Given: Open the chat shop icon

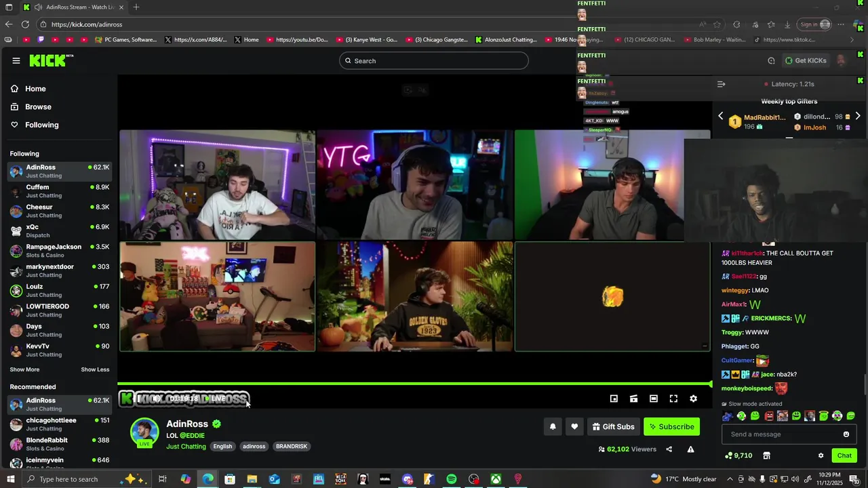Looking at the screenshot, I should (767, 455).
